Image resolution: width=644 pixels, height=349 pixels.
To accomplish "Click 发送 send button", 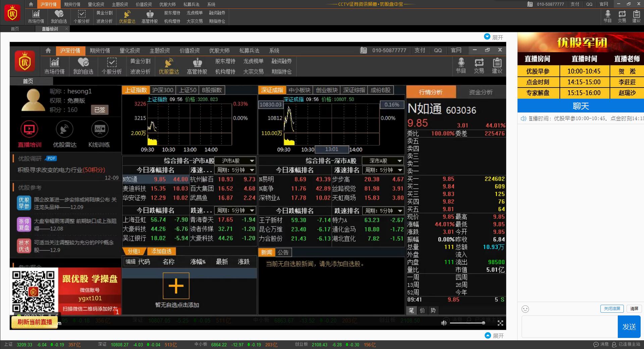I will click(x=629, y=327).
